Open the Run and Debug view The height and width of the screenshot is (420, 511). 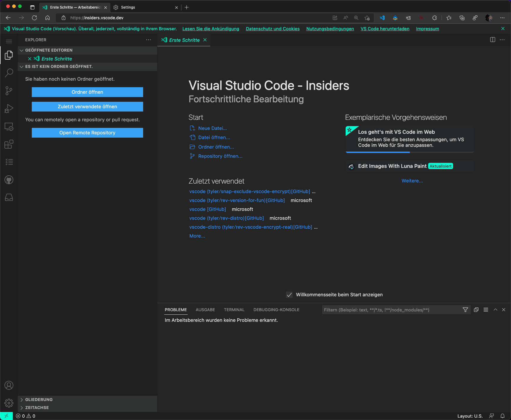click(9, 108)
